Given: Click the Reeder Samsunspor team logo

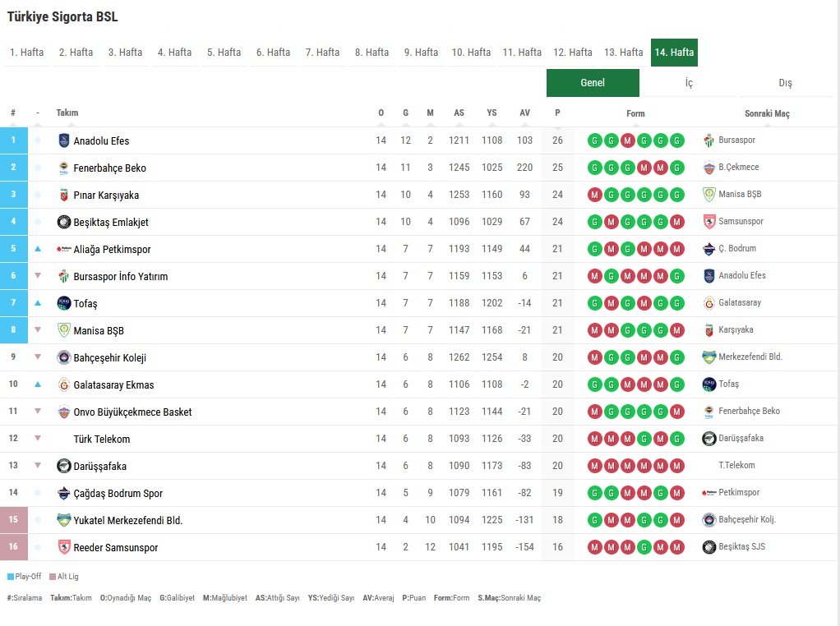Looking at the screenshot, I should 64,547.
